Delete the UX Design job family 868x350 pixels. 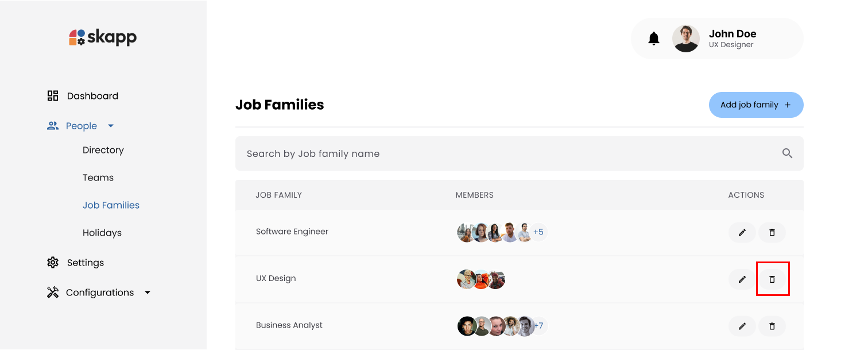pos(772,279)
